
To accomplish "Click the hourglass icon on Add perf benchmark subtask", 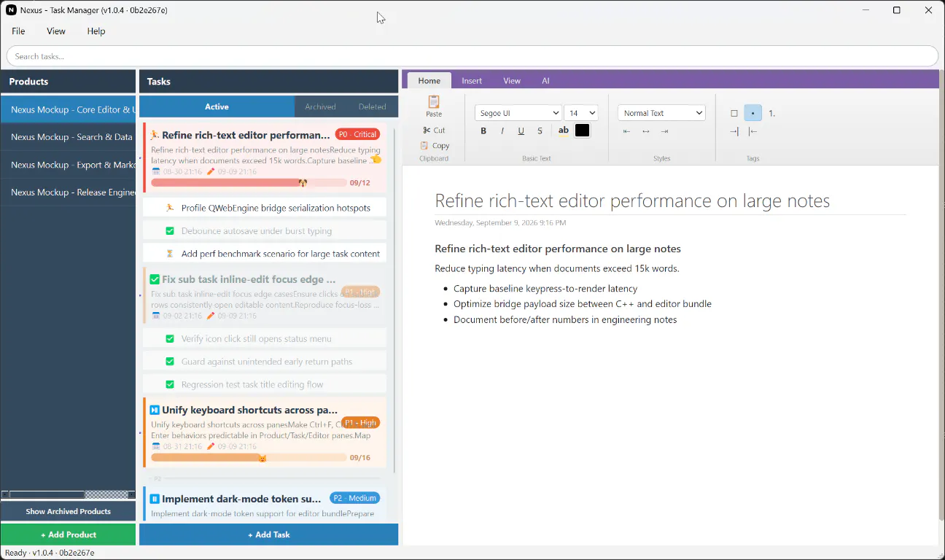I will 170,254.
